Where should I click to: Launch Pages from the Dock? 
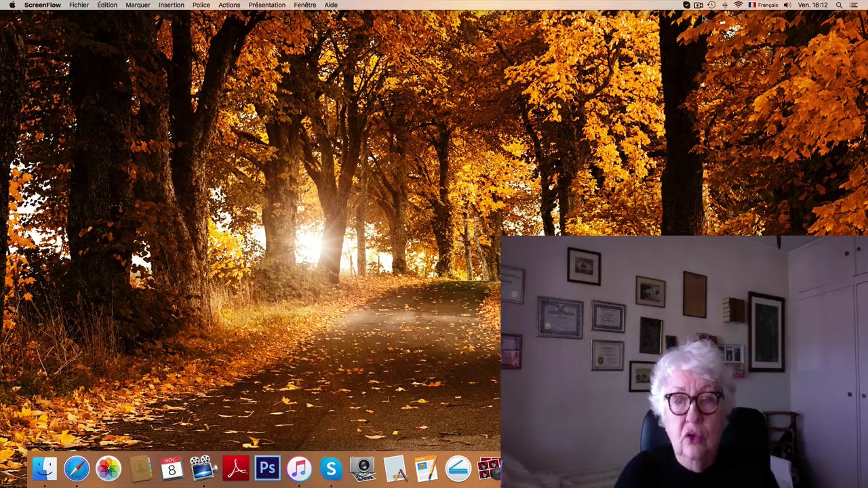tap(427, 468)
